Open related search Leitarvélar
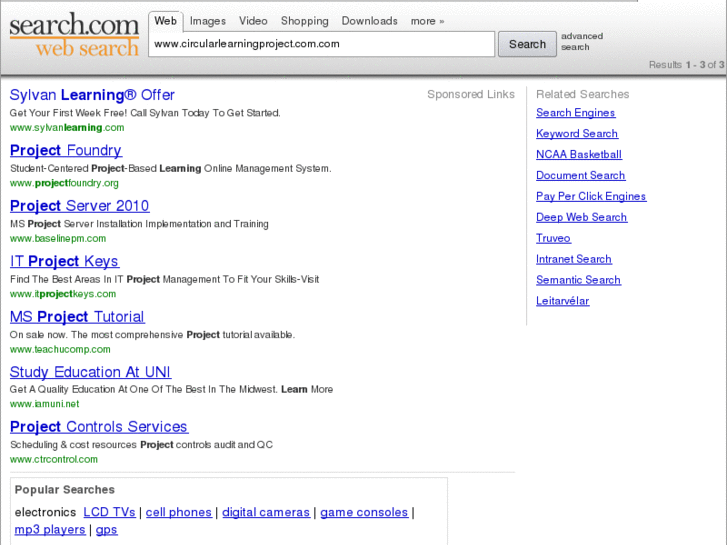 [562, 301]
